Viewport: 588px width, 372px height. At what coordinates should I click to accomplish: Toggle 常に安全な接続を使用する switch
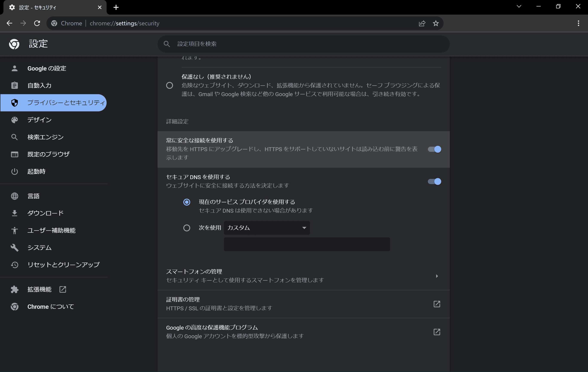click(434, 149)
